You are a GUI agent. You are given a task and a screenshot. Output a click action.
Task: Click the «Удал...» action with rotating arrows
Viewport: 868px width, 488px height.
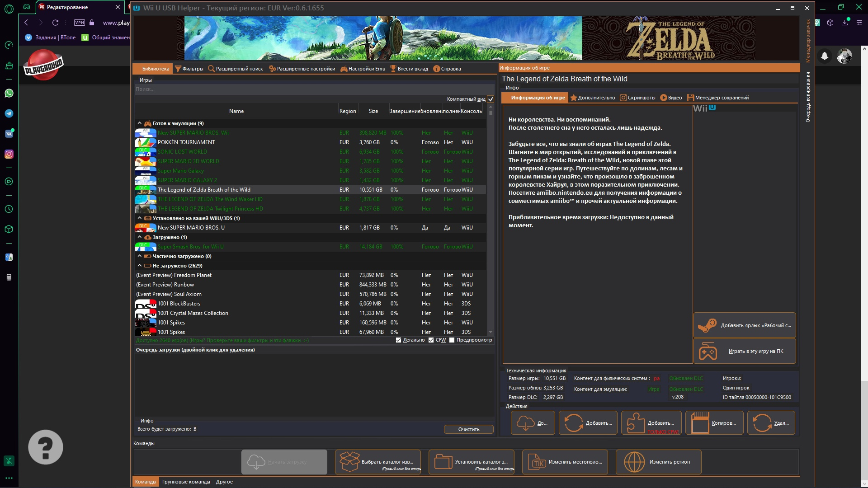[771, 423]
